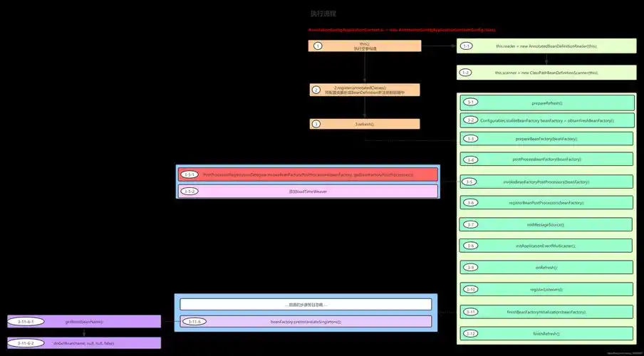Click the registerBeanPostProcessors node
The image size is (644, 356).
coord(546,203)
